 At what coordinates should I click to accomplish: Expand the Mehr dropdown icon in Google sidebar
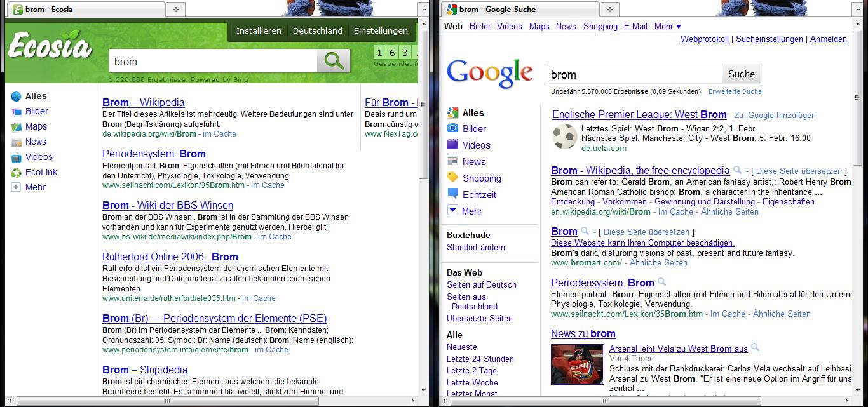tap(452, 211)
